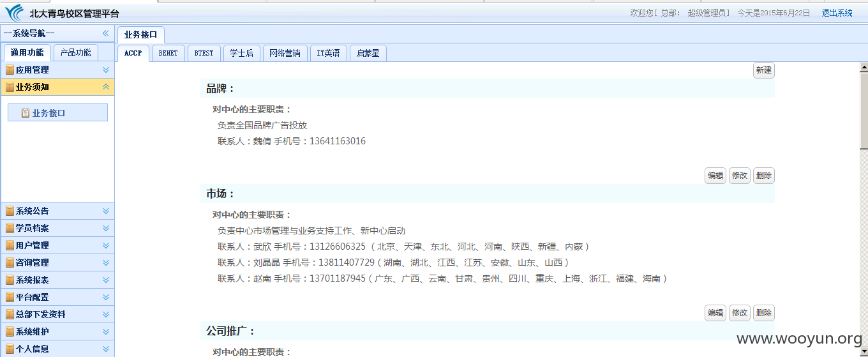Switch to 通用功能 navigation tab
The image size is (868, 357).
tap(27, 53)
